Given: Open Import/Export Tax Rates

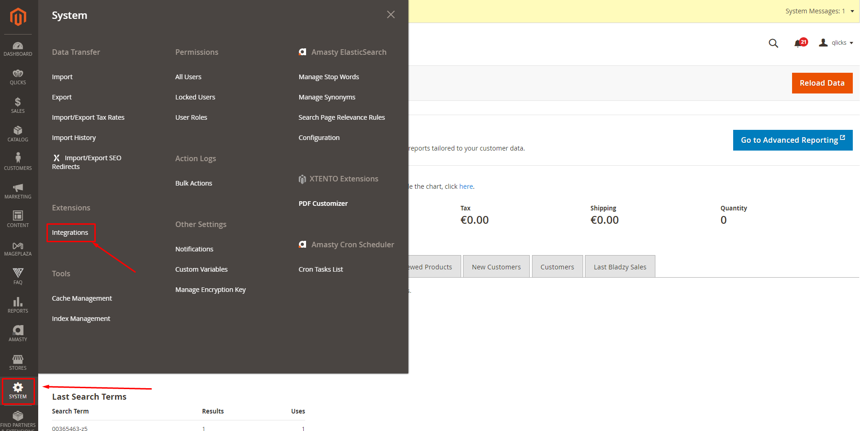Looking at the screenshot, I should [x=88, y=117].
